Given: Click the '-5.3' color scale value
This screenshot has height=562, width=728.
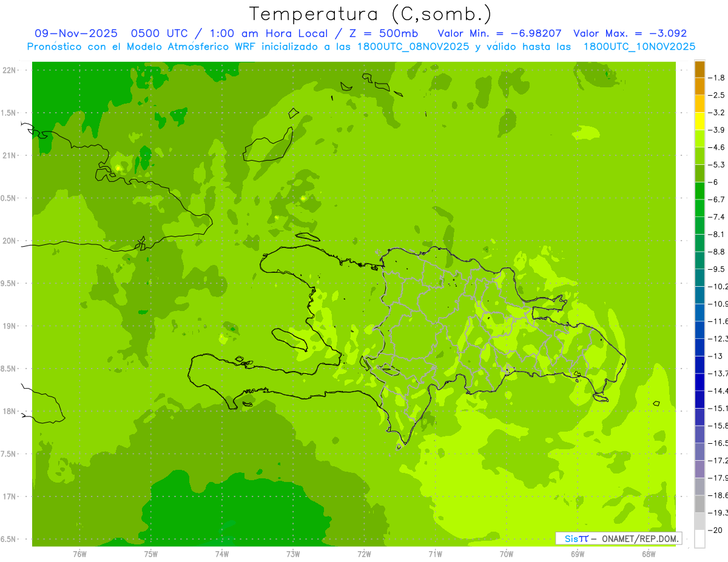Looking at the screenshot, I should pos(716,164).
